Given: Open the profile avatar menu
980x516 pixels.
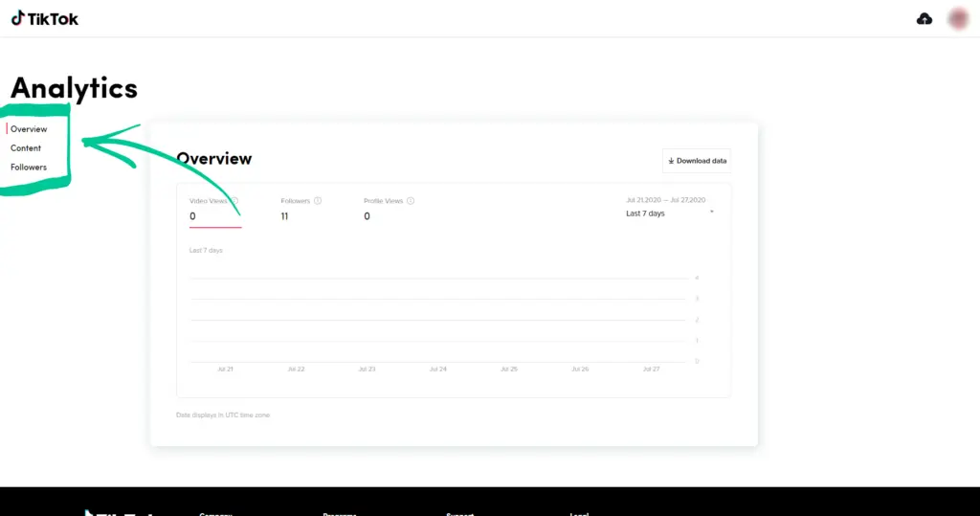Looking at the screenshot, I should 958,19.
